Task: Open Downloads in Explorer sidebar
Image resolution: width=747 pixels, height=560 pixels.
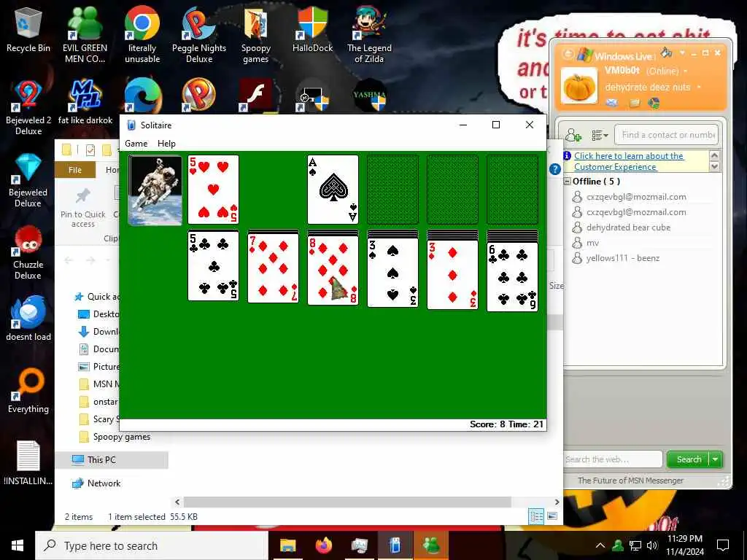Action: (x=99, y=332)
